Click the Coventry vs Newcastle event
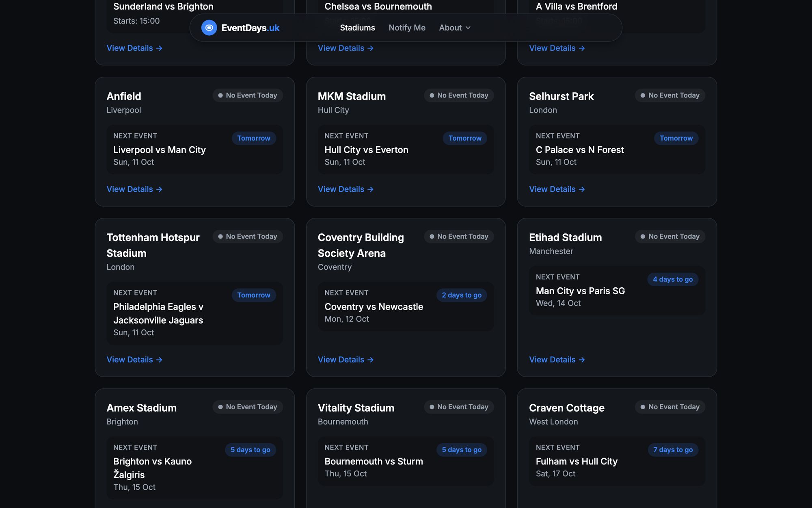Screen dimensions: 812x508 pos(374,306)
